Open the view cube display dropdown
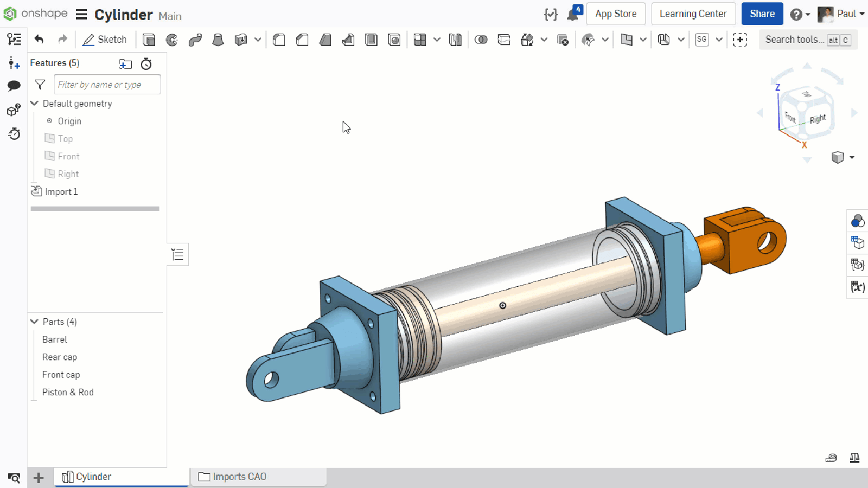Screen dimensions: 868x488 click(851, 157)
